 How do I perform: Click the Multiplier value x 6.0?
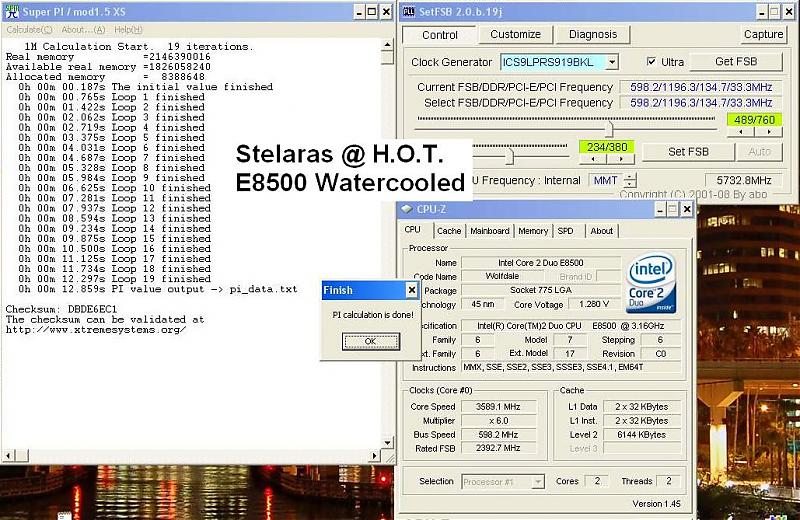(498, 420)
